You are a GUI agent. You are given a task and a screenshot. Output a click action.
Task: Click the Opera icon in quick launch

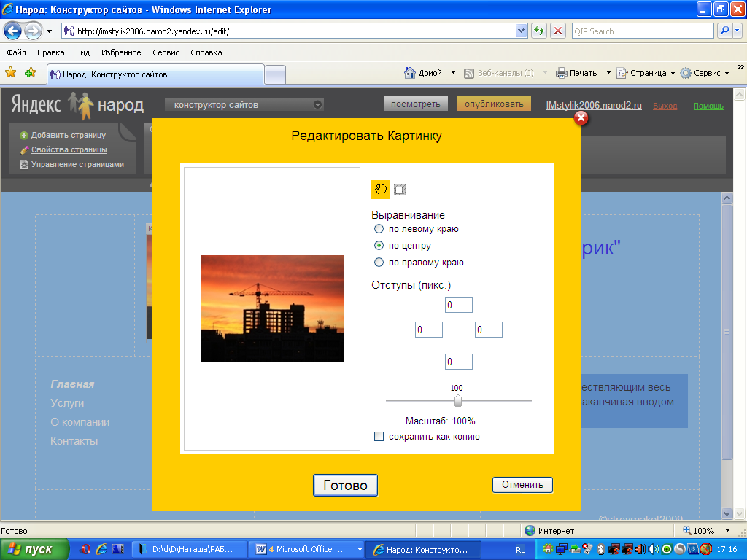tap(85, 549)
